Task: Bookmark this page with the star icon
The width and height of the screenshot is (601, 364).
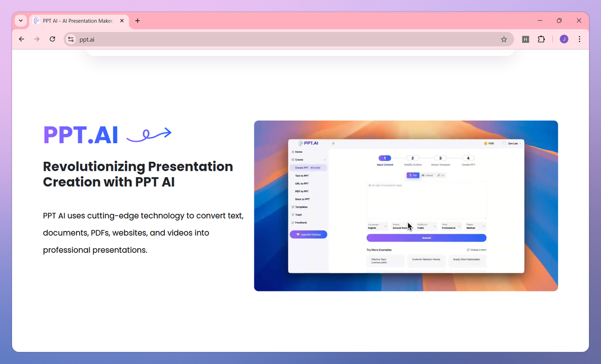Action: (504, 39)
